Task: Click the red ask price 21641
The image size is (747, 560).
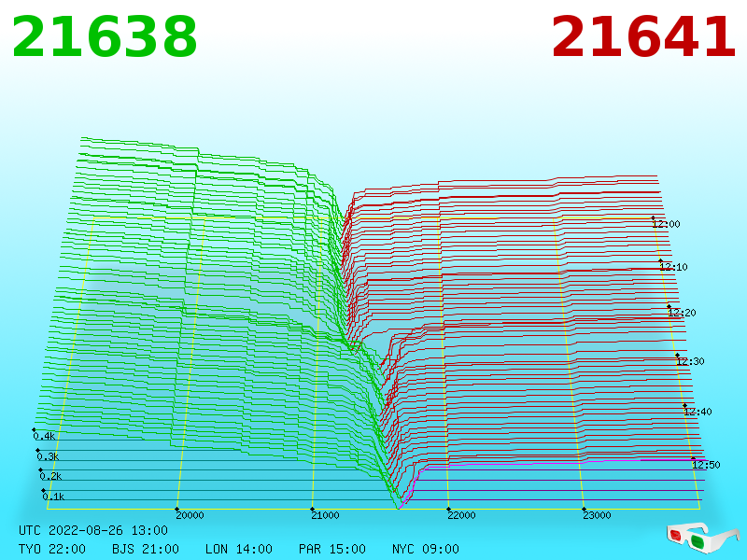Action: (x=643, y=37)
